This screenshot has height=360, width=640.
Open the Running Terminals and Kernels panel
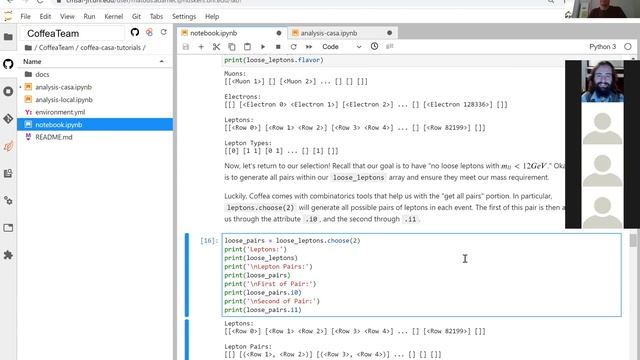tap(8, 91)
